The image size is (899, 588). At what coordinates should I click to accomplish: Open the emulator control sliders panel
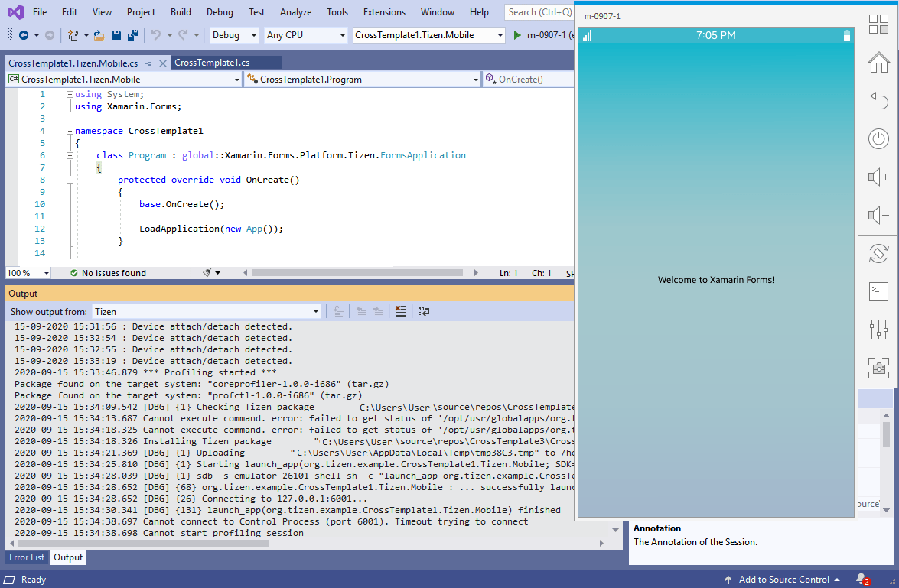[x=878, y=330]
